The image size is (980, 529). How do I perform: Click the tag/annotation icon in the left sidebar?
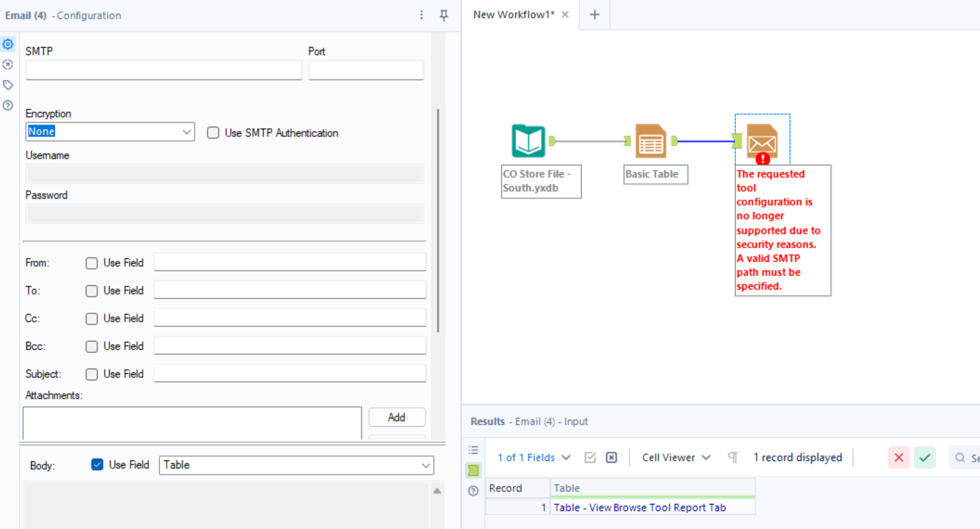click(8, 85)
